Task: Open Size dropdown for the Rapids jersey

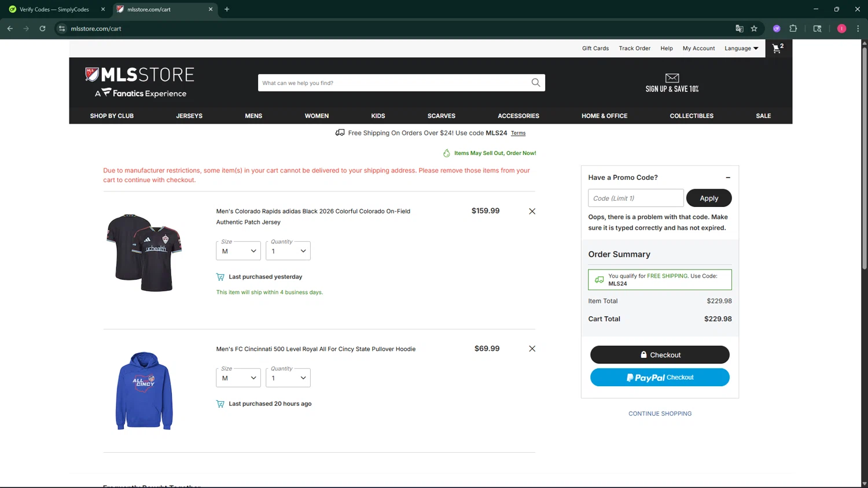Action: pos(238,251)
